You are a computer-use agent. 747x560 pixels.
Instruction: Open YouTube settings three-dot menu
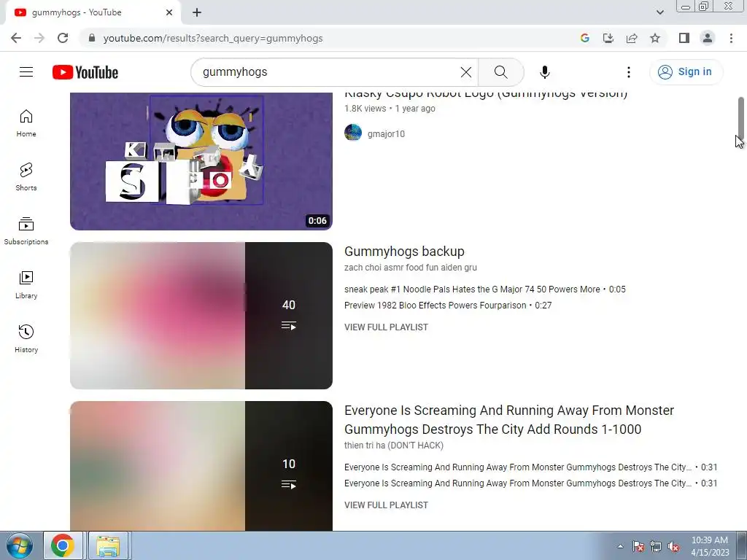click(x=628, y=72)
